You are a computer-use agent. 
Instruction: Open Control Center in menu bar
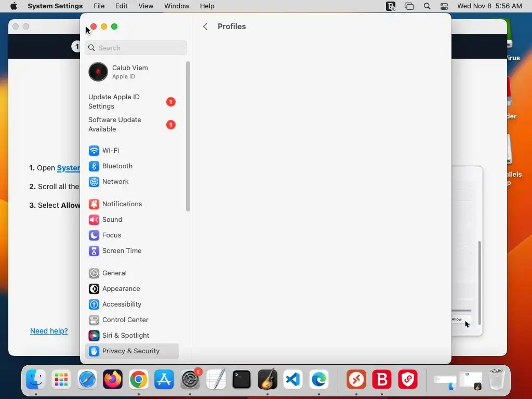(x=444, y=6)
